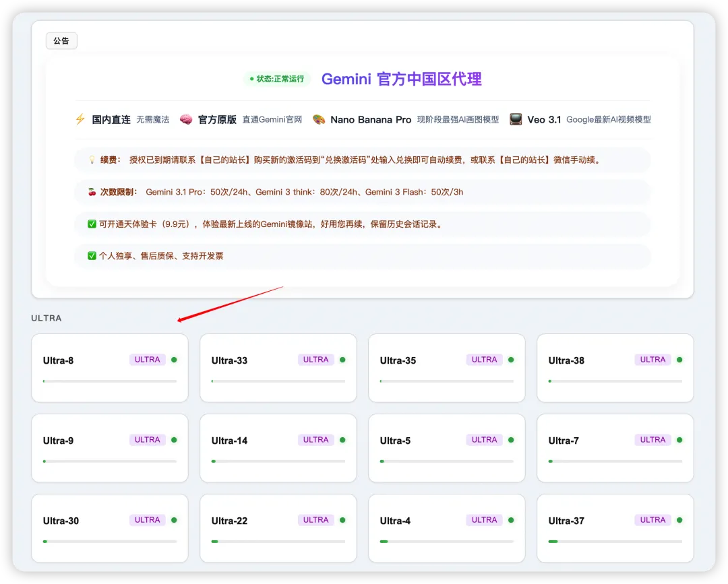Click the Nano Banana Pro feature label
Image resolution: width=728 pixels, height=584 pixels.
pos(371,120)
